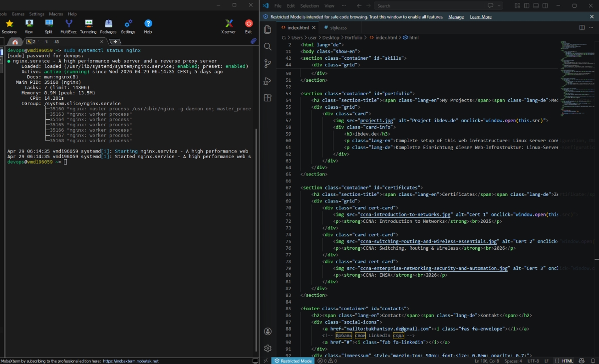Switch to MobaXterm home tab
Screen dimensions: 599x364
point(15,42)
